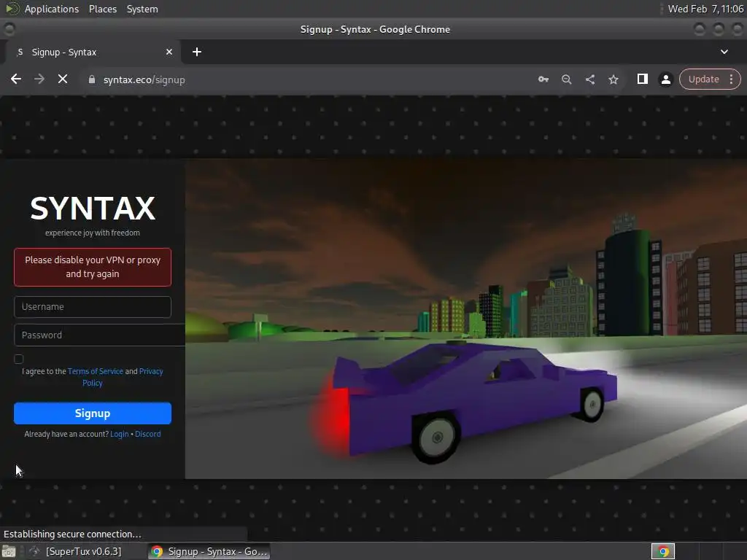
Task: Click the SYNTAX logo heading
Action: (x=93, y=208)
